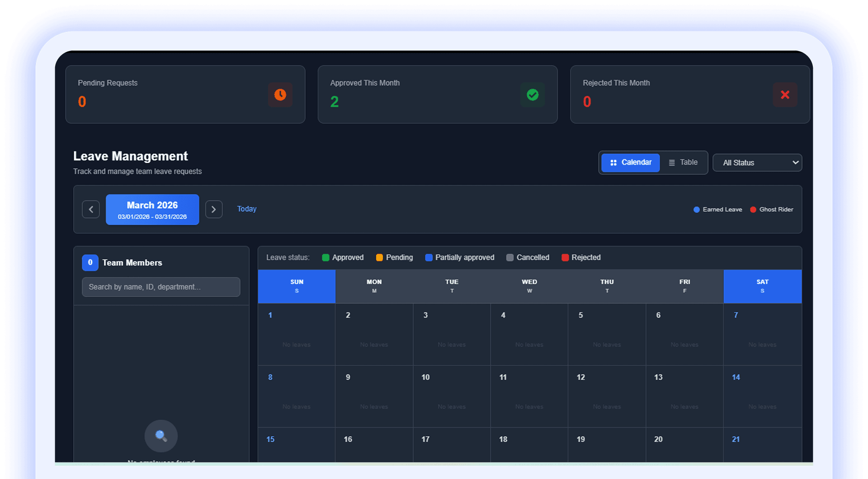Click the red X icon on Rejected This Month

pyautogui.click(x=785, y=95)
